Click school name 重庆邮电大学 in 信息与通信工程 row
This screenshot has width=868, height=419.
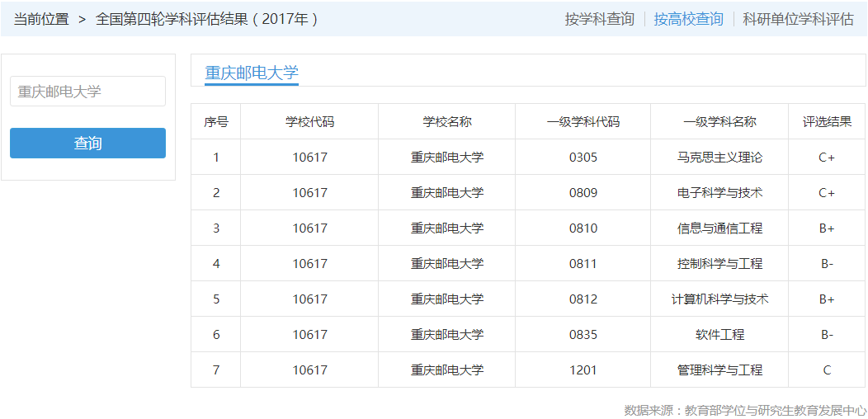(x=446, y=228)
